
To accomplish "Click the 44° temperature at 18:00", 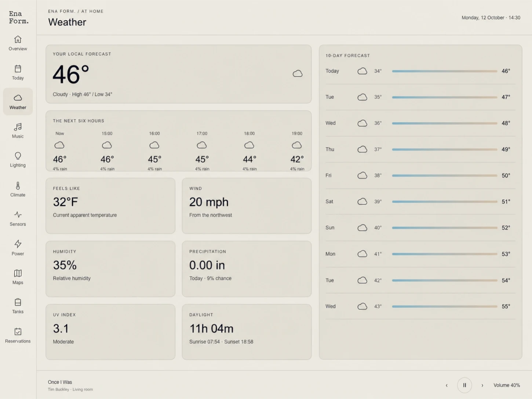I will click(249, 159).
